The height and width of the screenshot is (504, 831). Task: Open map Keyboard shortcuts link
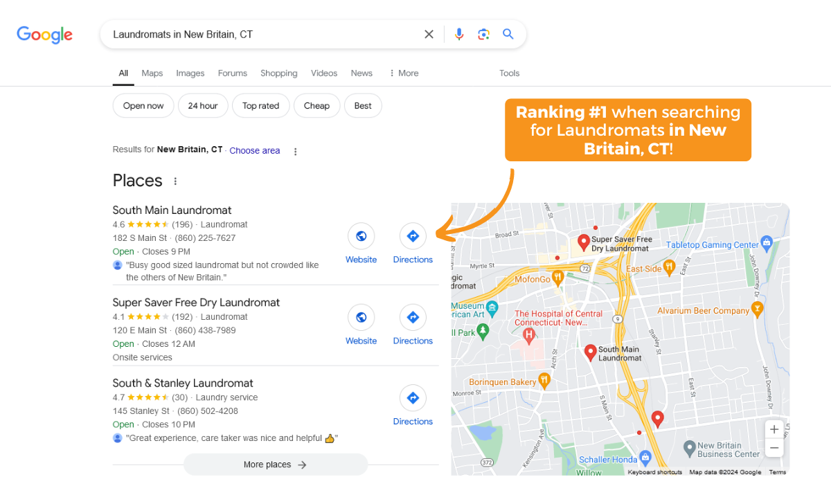(655, 472)
